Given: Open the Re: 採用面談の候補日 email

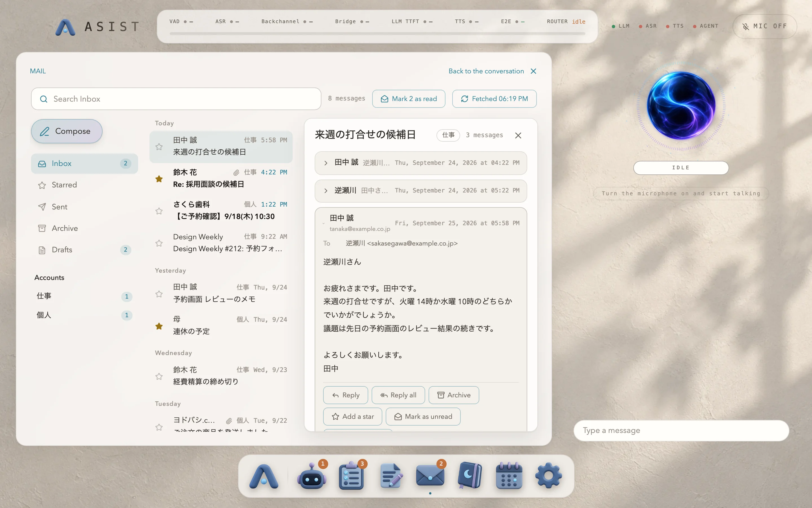Looking at the screenshot, I should click(221, 179).
